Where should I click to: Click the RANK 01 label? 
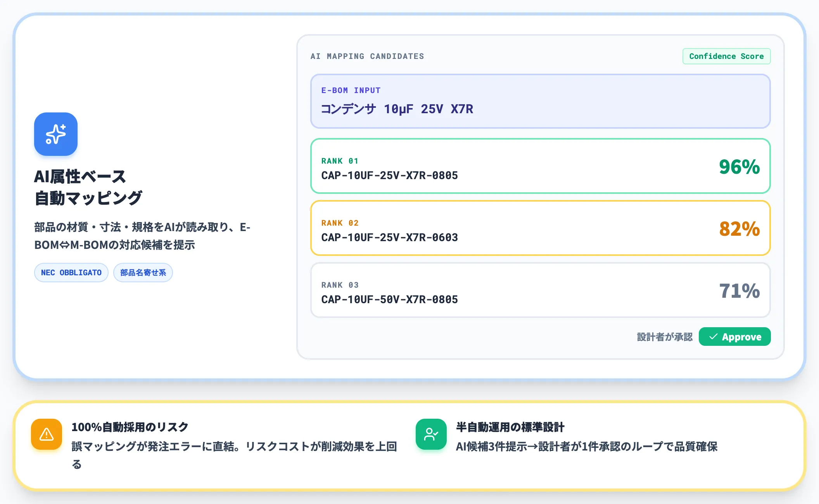[x=340, y=161]
